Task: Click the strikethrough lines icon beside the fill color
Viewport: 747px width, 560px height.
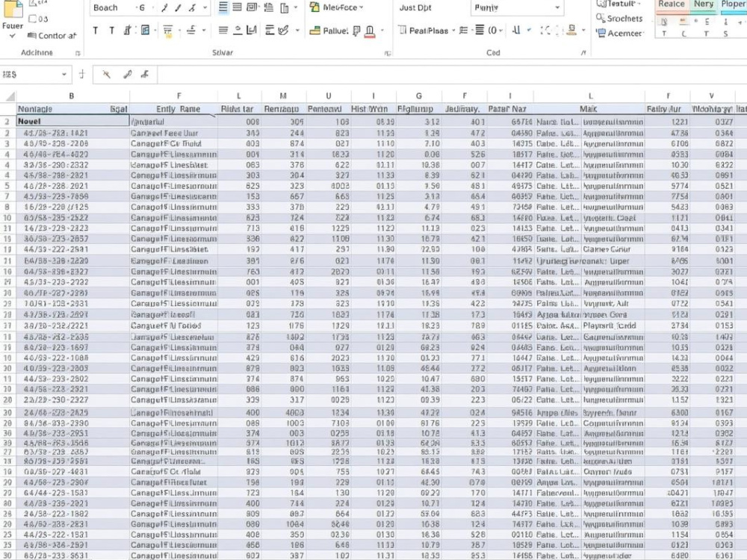Action: point(191,31)
